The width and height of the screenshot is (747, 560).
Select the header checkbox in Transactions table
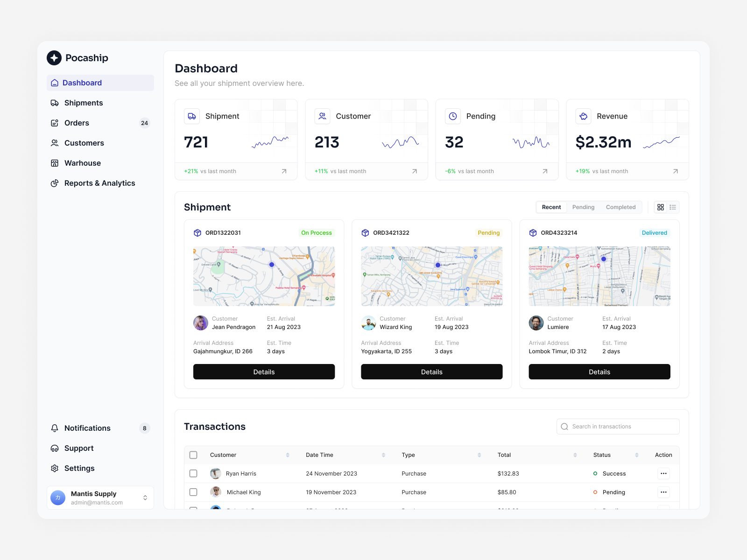(193, 455)
